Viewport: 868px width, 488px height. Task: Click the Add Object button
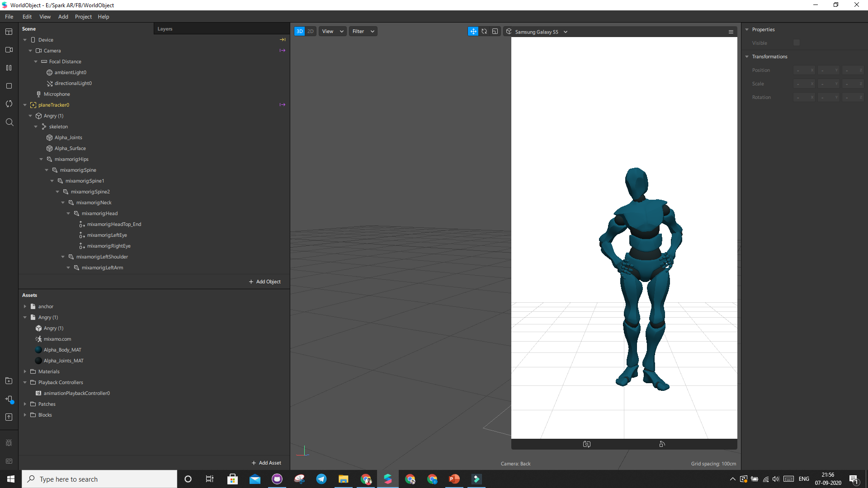click(x=265, y=282)
